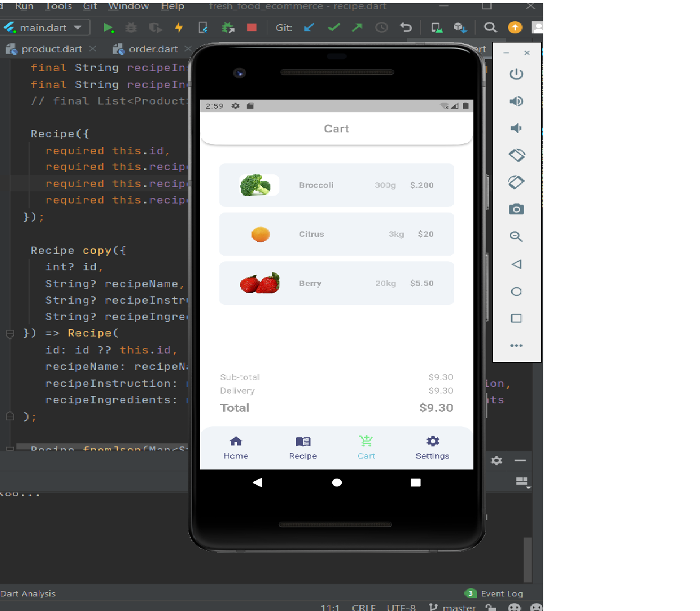
Task: Raise emulator volume with volume up icon
Action: [516, 101]
